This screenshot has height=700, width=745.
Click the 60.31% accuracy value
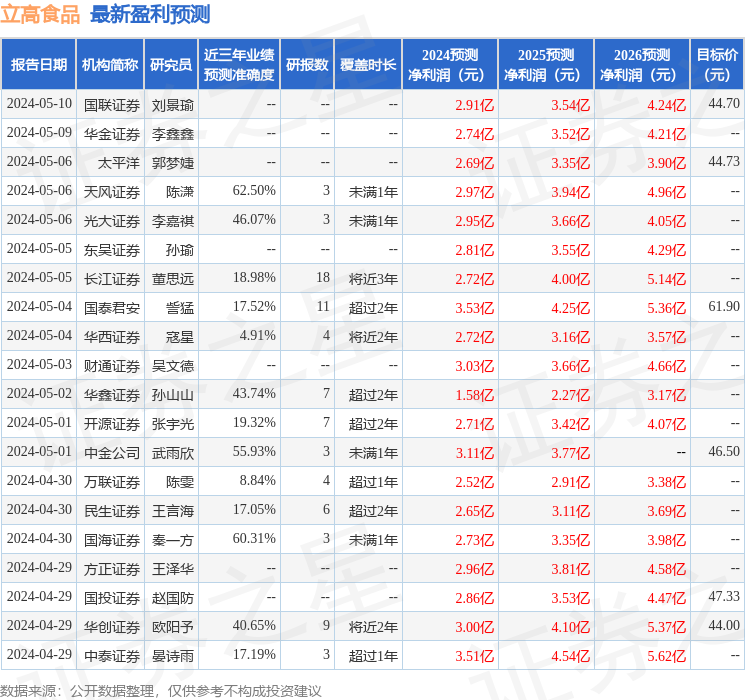254,538
